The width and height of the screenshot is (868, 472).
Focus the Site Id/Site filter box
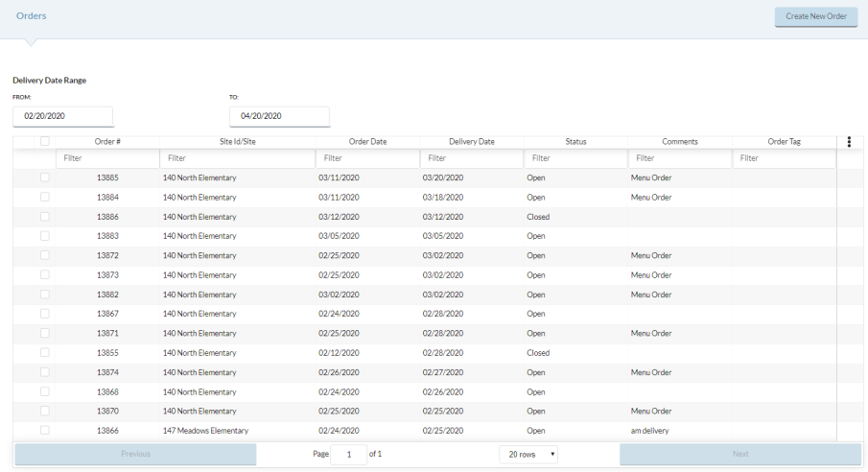point(238,158)
